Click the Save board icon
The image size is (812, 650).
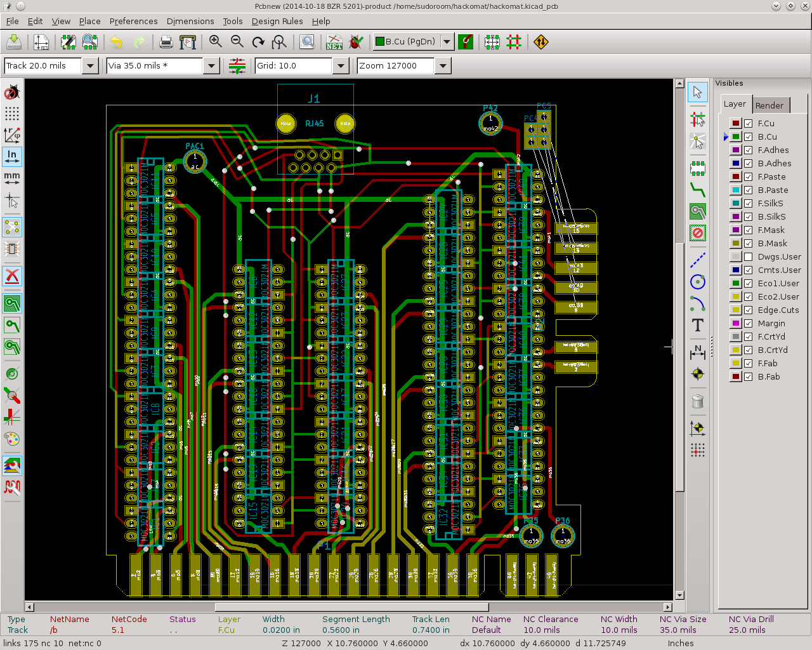click(x=14, y=42)
